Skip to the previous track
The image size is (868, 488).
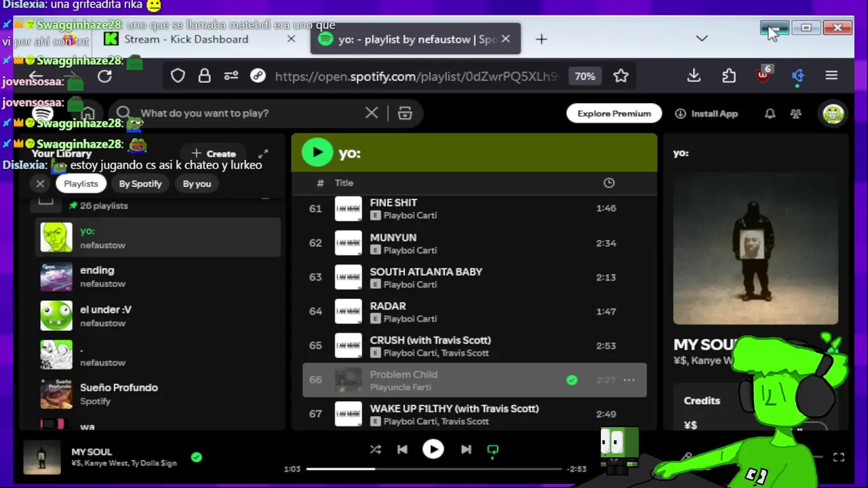click(402, 449)
